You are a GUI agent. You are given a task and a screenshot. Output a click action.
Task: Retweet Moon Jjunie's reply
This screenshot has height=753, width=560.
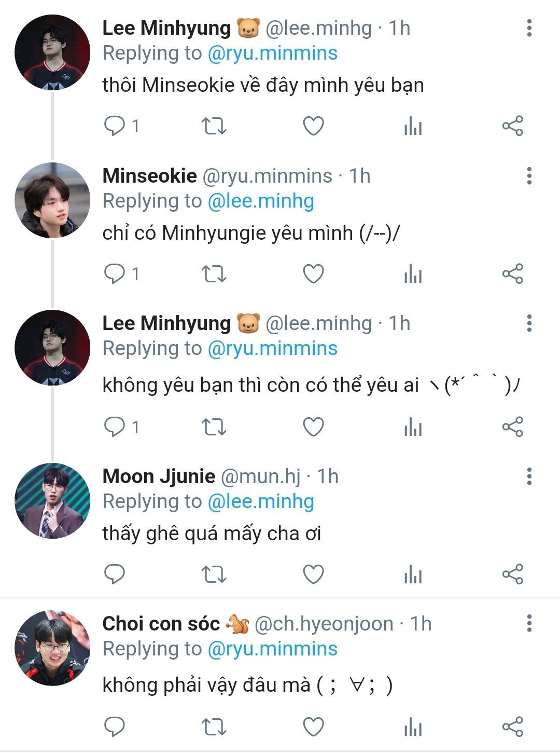214,574
